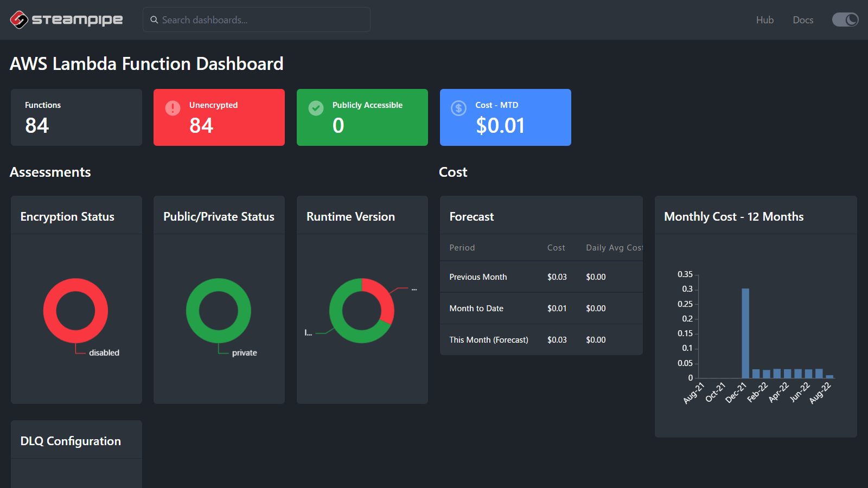Screen dimensions: 868x488
Task: Click the Publicly Accessible checkmark icon
Action: click(316, 108)
